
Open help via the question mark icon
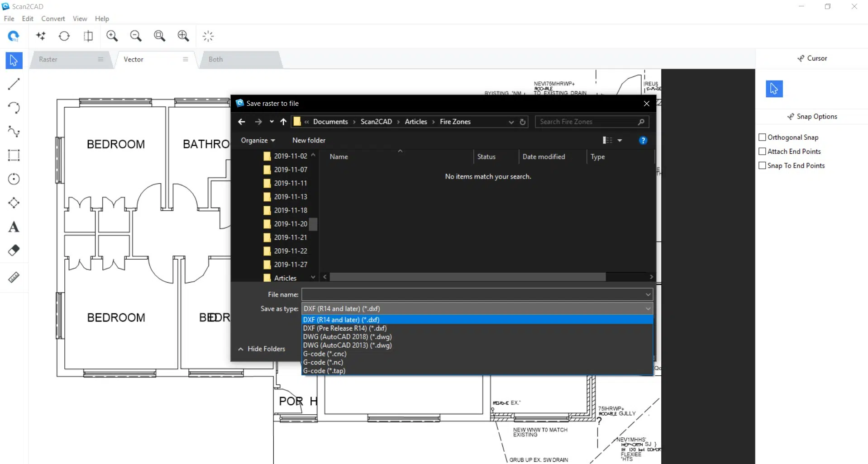643,140
